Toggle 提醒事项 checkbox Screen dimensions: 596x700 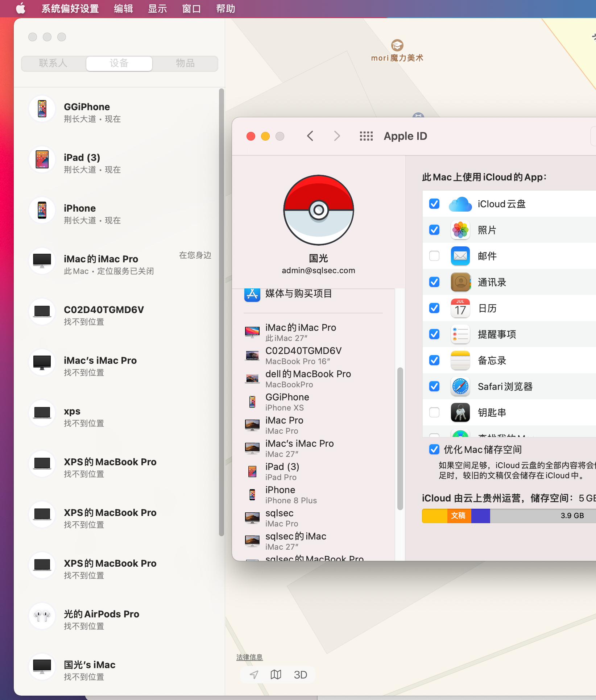click(x=434, y=334)
